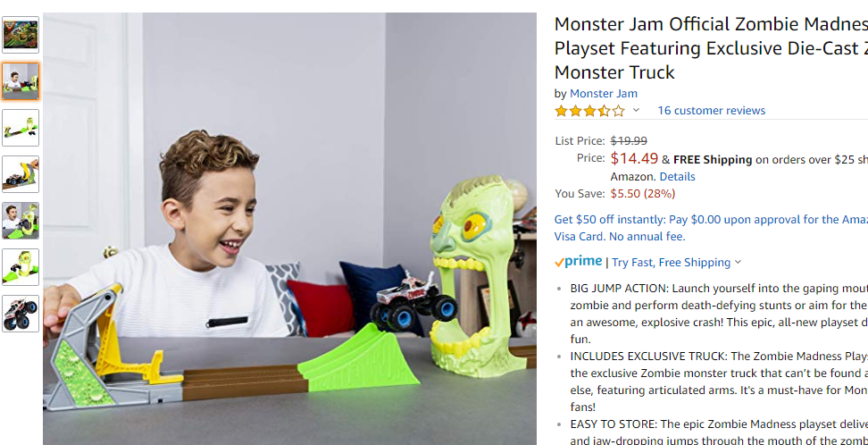View the fourth thumbnail with yellow launcher

click(21, 174)
